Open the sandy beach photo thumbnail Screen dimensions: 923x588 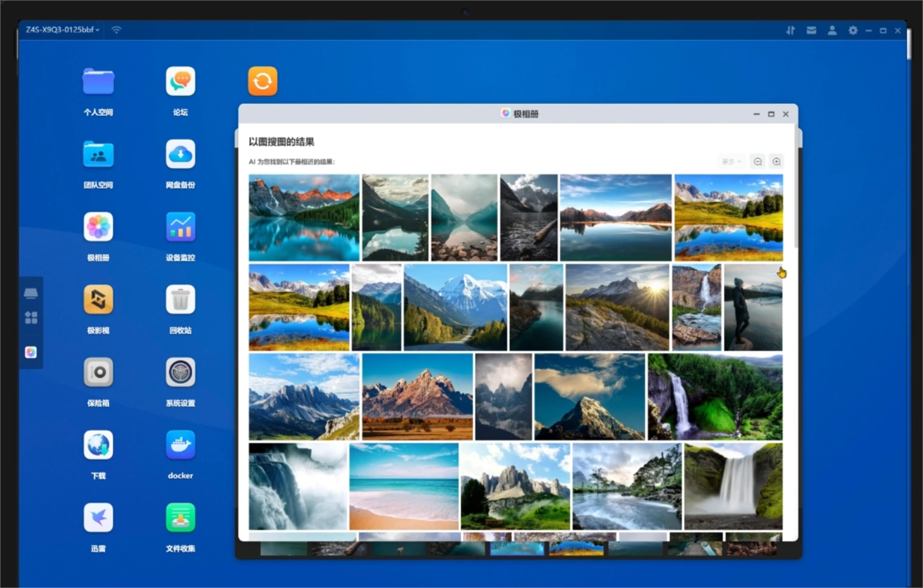(x=404, y=486)
